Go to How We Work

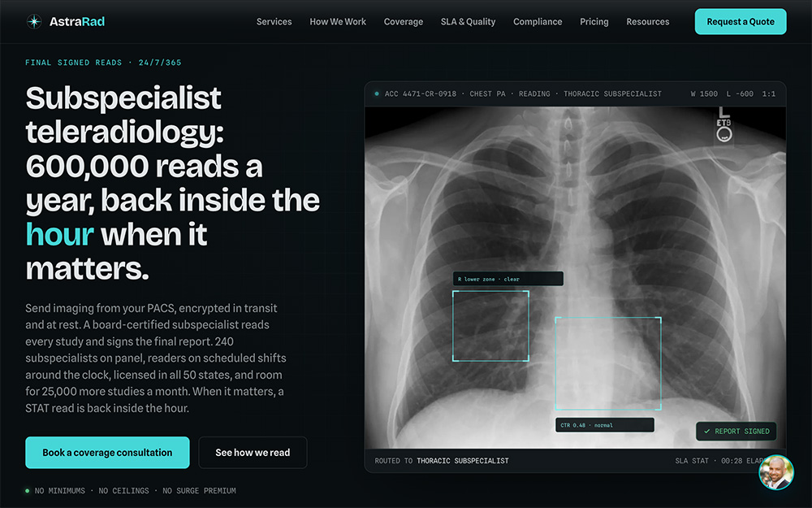[338, 22]
